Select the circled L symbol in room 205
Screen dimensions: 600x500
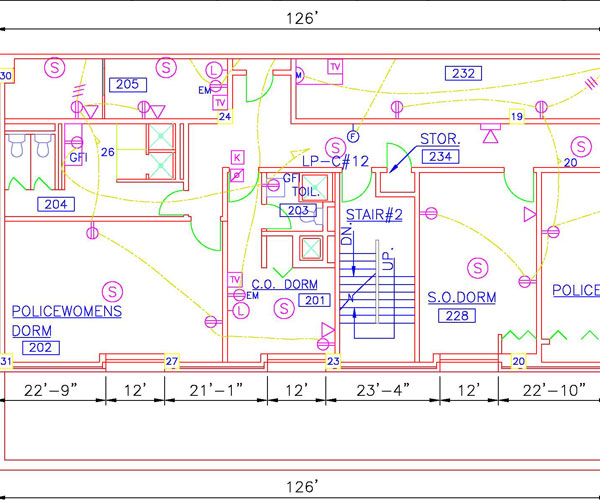[214, 70]
